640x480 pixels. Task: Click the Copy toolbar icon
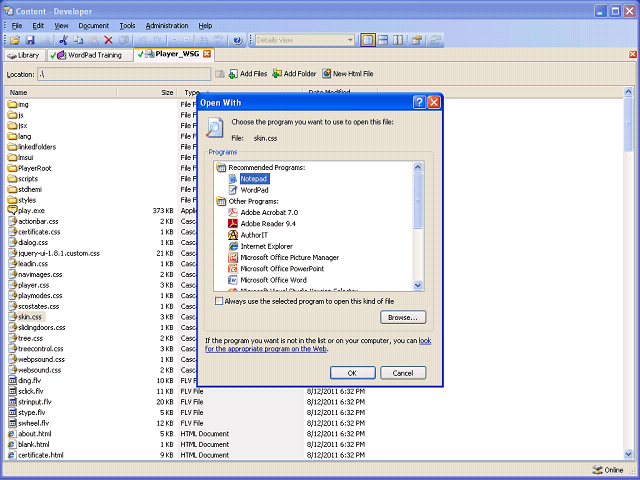78,40
